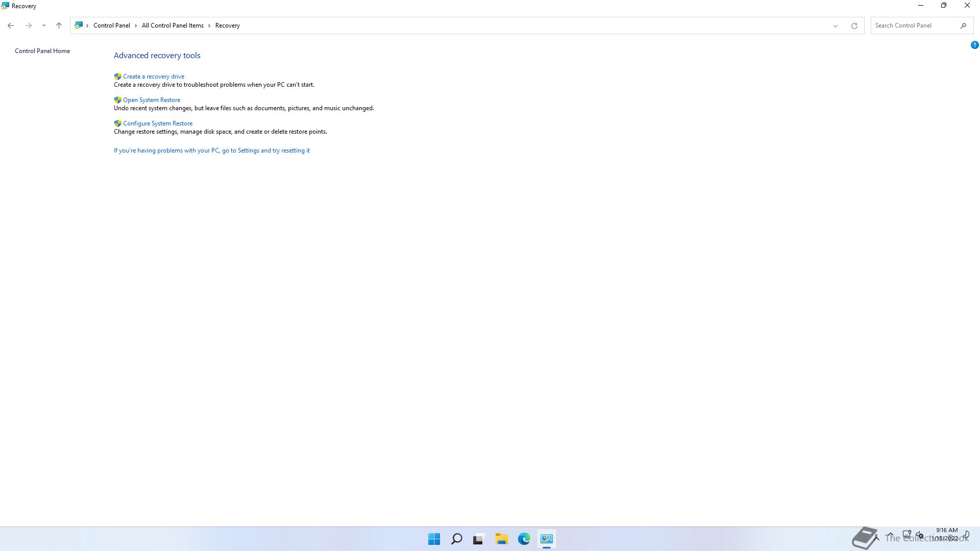
Task: Click the "Change restore settings" description text
Action: (220, 132)
